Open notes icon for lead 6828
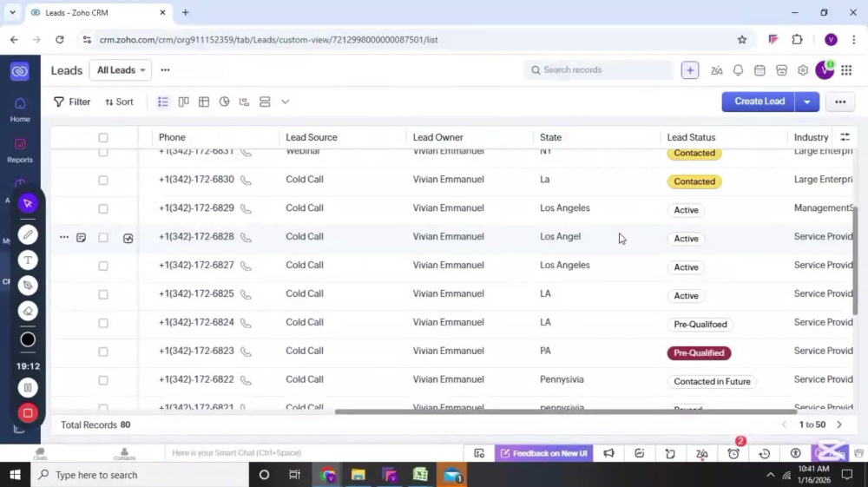Viewport: 868px width, 487px height. coord(82,238)
